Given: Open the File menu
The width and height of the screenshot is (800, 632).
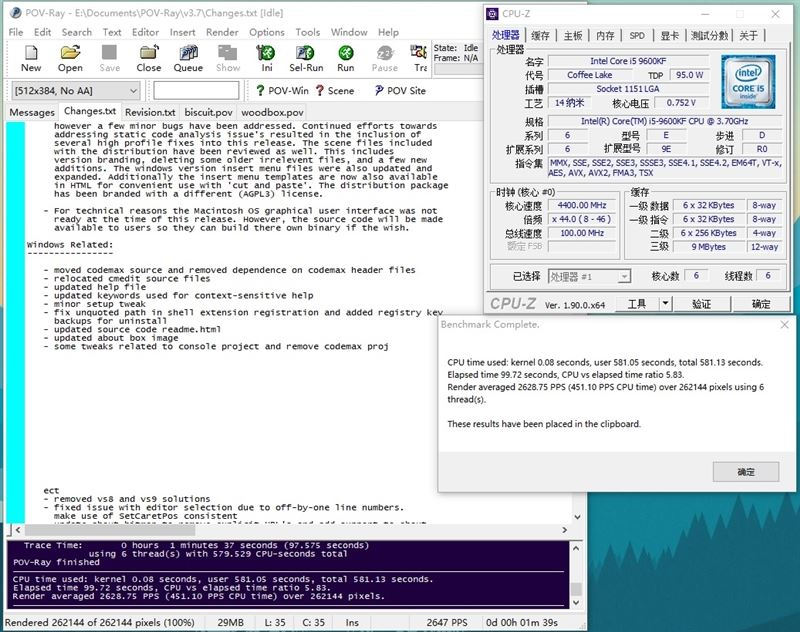Looking at the screenshot, I should tap(16, 32).
